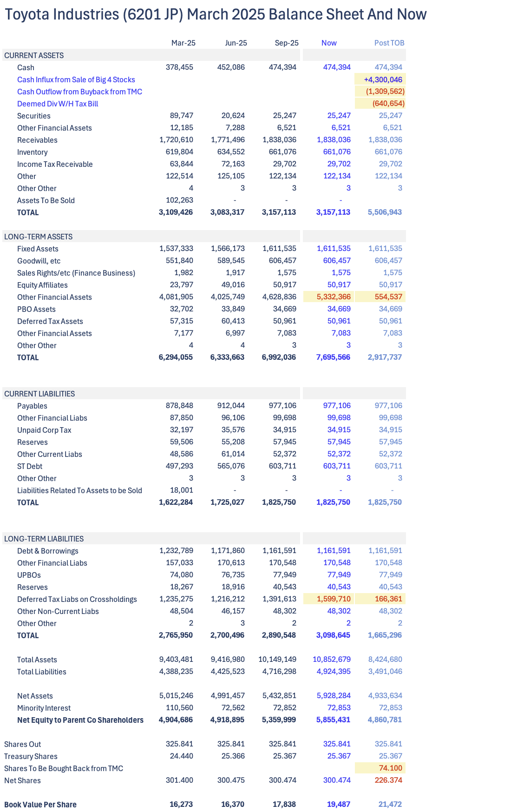Select the Jun-25 column header
The height and width of the screenshot is (812, 517).
[x=236, y=43]
